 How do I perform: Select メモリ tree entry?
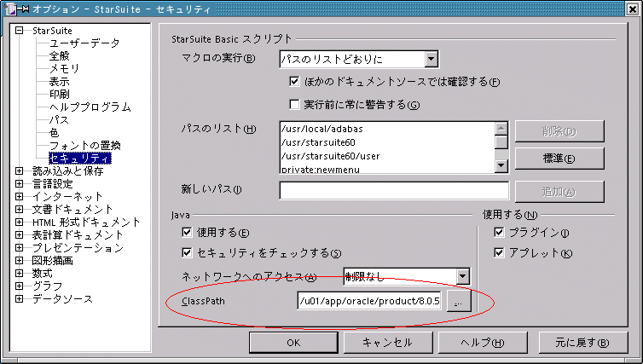[64, 68]
